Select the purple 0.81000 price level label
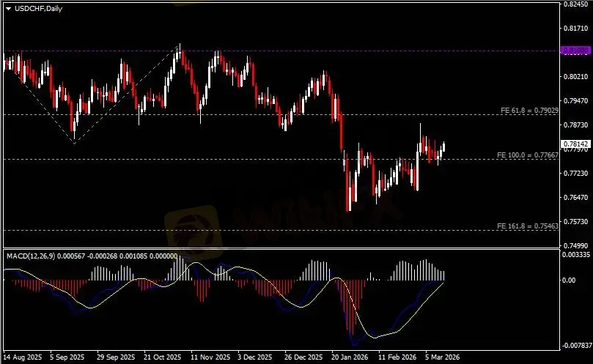 (x=575, y=51)
